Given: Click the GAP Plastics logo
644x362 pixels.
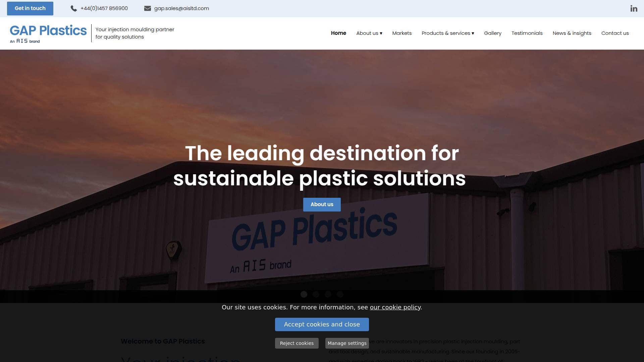Looking at the screenshot, I should point(48,34).
